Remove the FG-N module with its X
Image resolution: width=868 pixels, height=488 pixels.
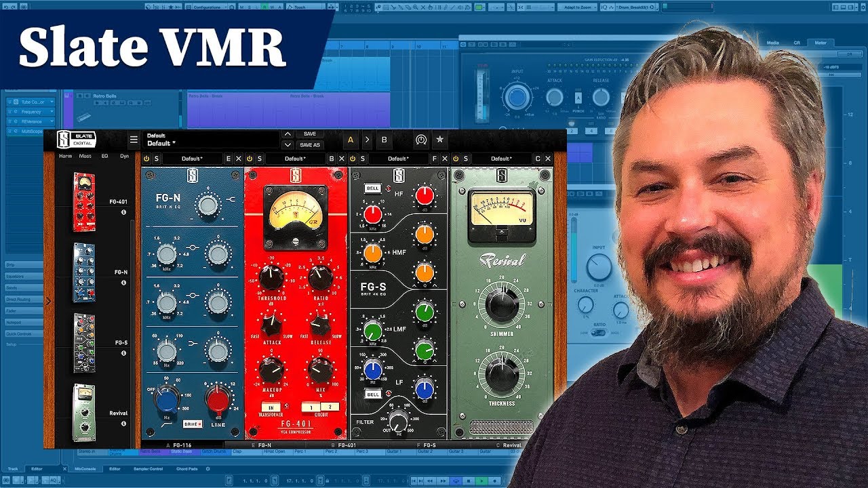tap(239, 159)
